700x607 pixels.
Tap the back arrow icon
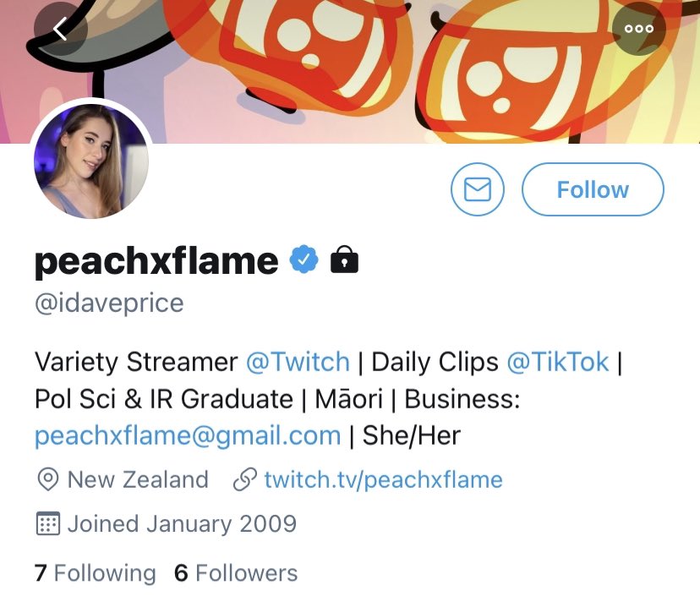coord(60,29)
